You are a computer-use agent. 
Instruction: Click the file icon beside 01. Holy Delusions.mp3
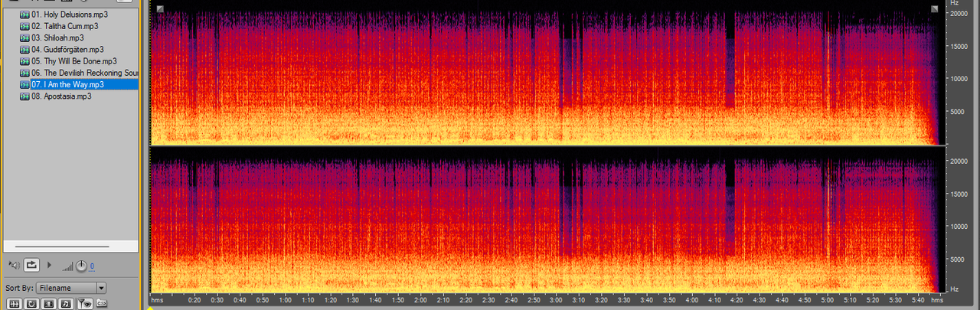click(25, 15)
